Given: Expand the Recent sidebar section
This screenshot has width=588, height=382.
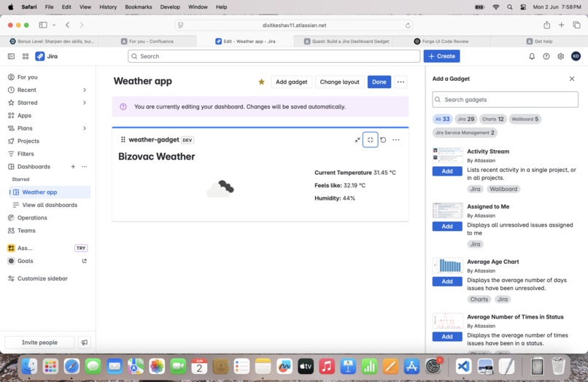Looking at the screenshot, I should 85,90.
